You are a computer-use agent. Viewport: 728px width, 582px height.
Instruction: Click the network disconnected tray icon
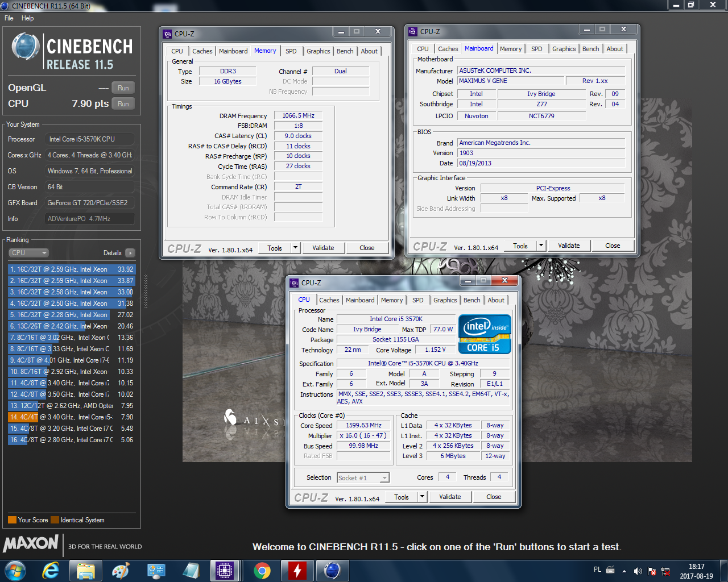pos(665,571)
